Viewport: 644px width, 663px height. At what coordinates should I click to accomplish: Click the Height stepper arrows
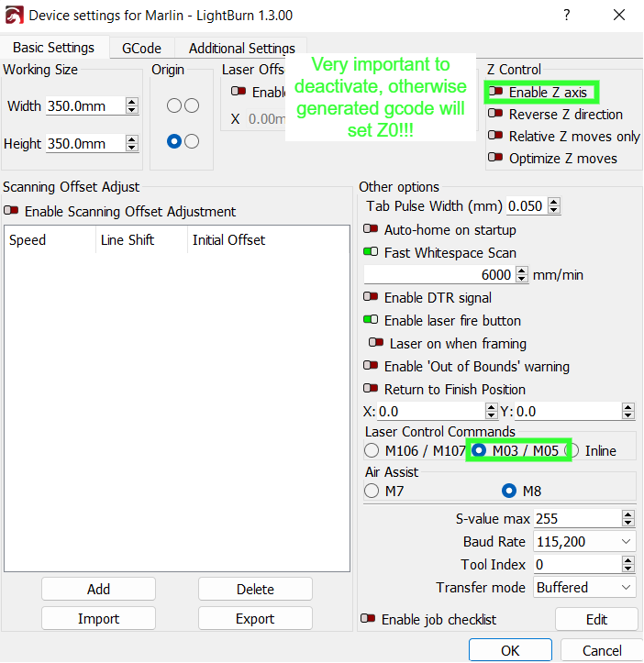[132, 143]
